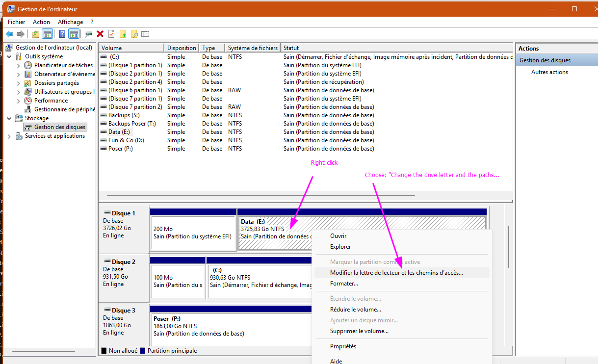
Task: Select the (C:) 930,63 Go partition block
Action: pyautogui.click(x=260, y=281)
